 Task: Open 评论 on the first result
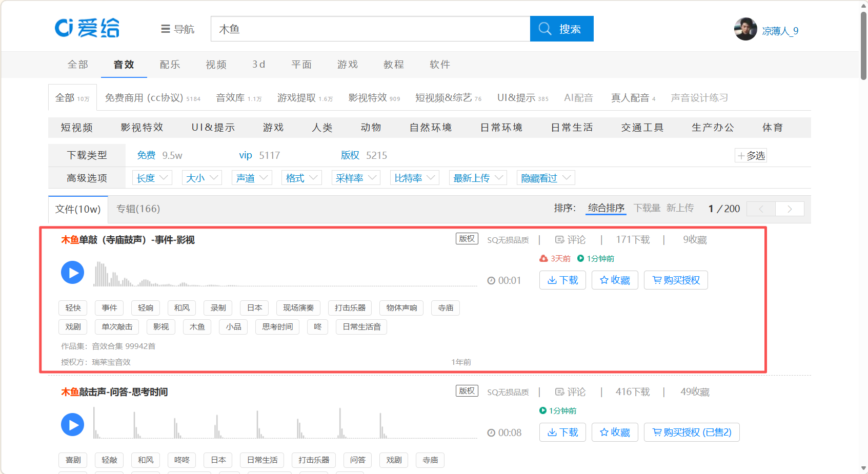click(570, 240)
